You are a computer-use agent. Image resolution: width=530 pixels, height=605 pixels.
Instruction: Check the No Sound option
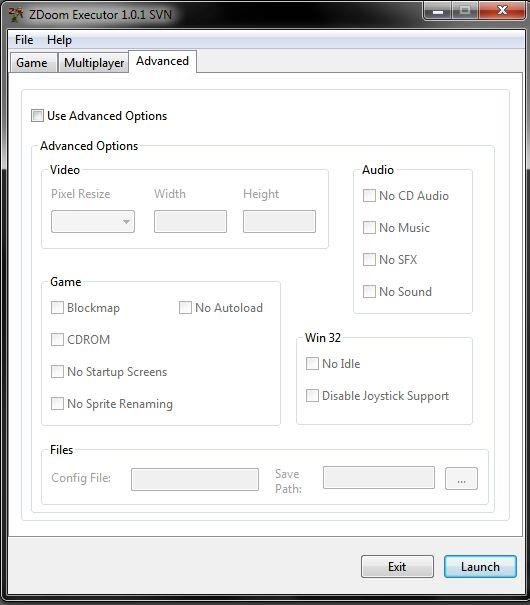(369, 291)
